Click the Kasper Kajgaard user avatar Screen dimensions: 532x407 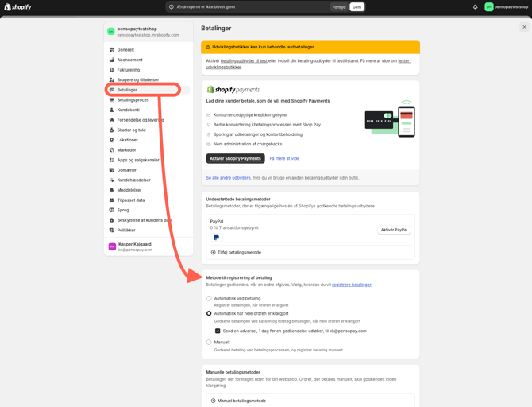(x=112, y=246)
